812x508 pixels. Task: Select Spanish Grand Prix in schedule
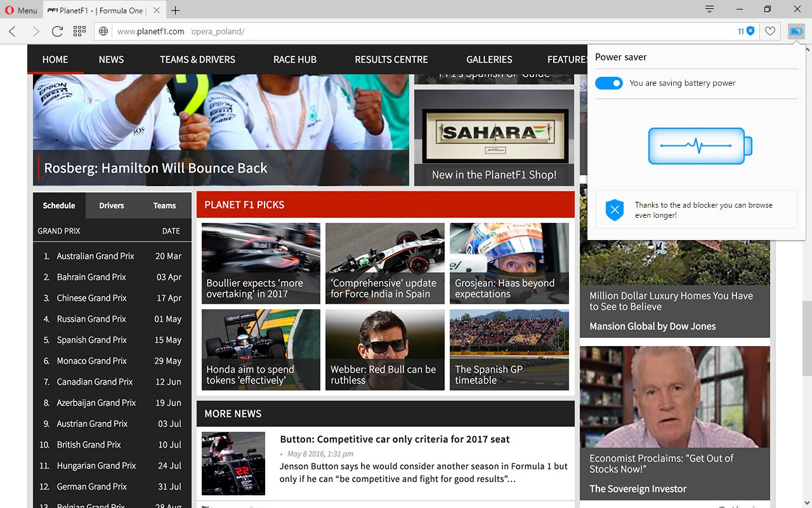[x=112, y=340]
